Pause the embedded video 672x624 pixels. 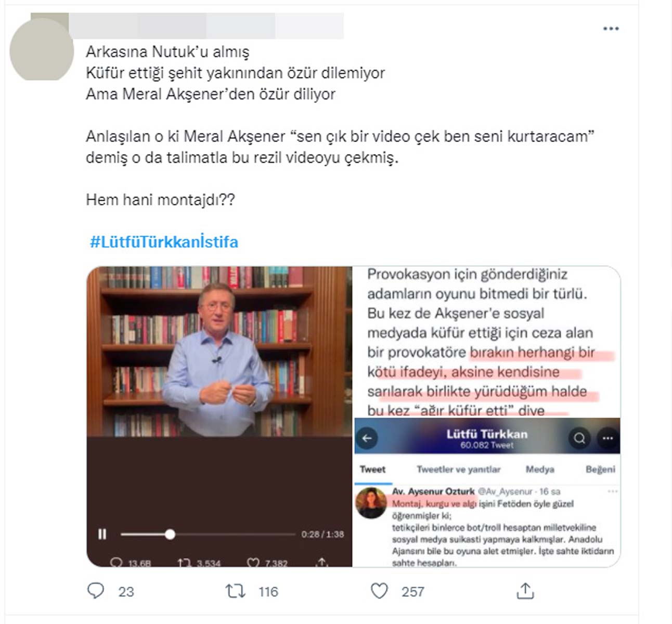point(102,534)
